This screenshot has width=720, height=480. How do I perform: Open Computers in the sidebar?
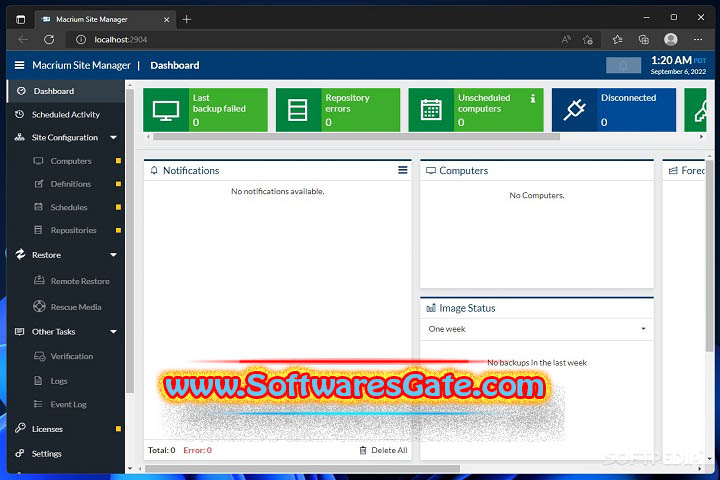tap(71, 161)
